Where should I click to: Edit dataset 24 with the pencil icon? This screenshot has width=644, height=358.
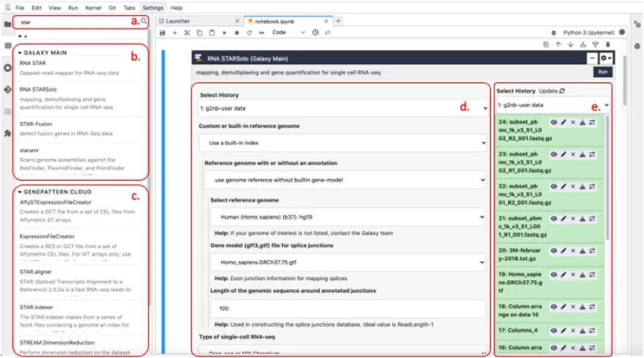563,122
